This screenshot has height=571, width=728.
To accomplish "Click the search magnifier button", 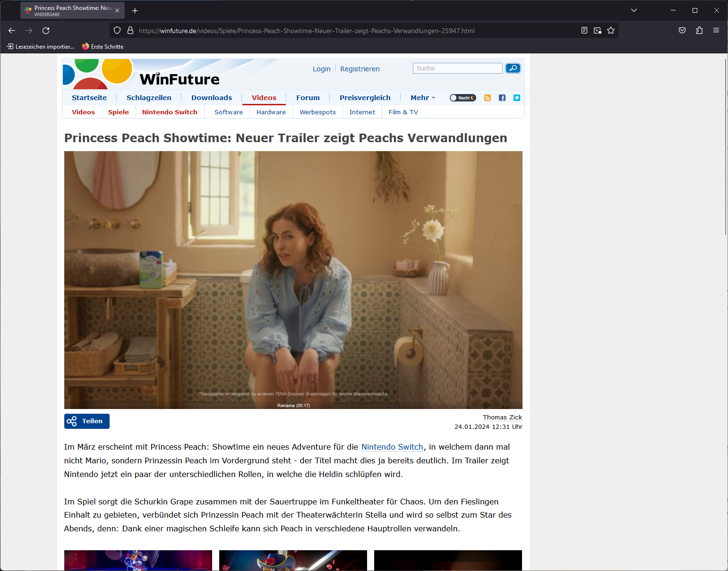I will click(x=513, y=68).
